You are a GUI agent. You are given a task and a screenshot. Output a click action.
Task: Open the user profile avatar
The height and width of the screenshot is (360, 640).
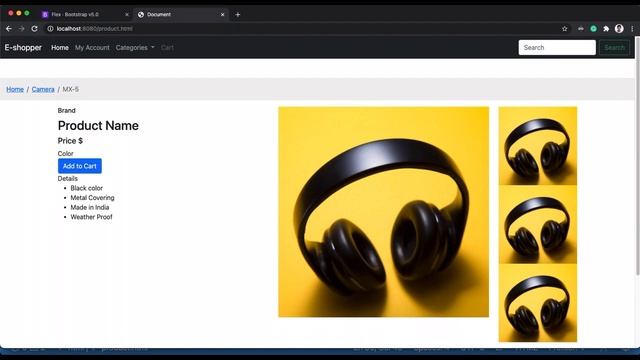pos(619,29)
